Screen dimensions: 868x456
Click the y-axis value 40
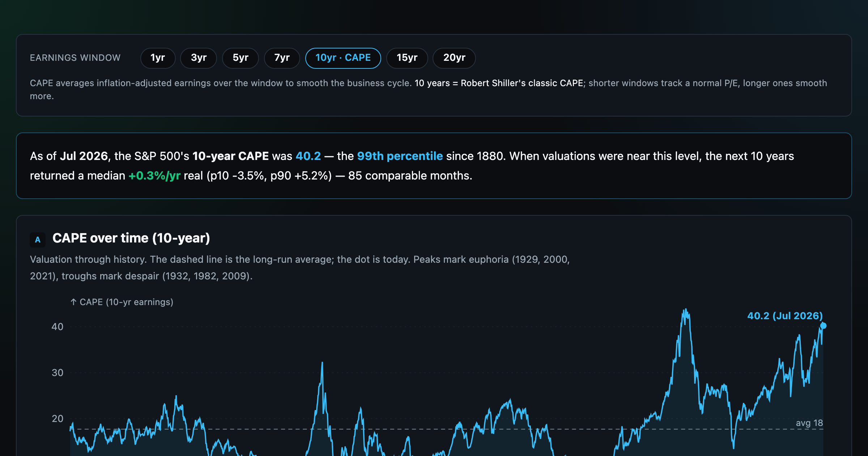[58, 327]
